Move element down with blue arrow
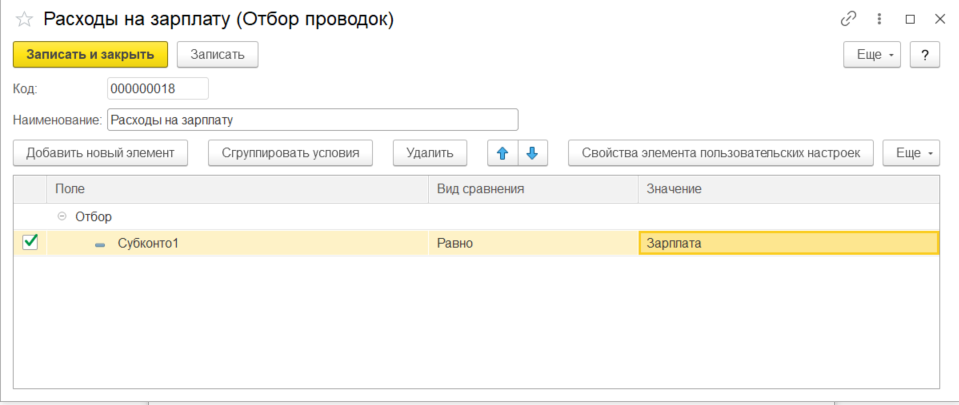 coord(532,153)
